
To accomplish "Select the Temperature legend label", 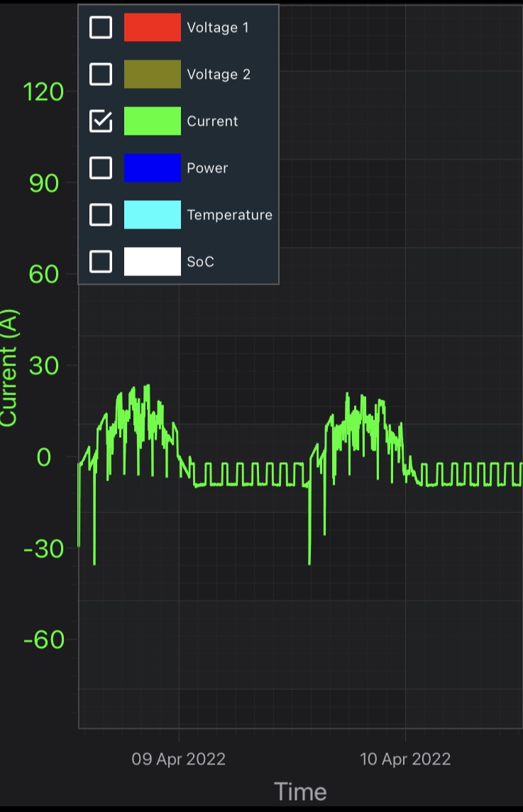I will (x=229, y=215).
